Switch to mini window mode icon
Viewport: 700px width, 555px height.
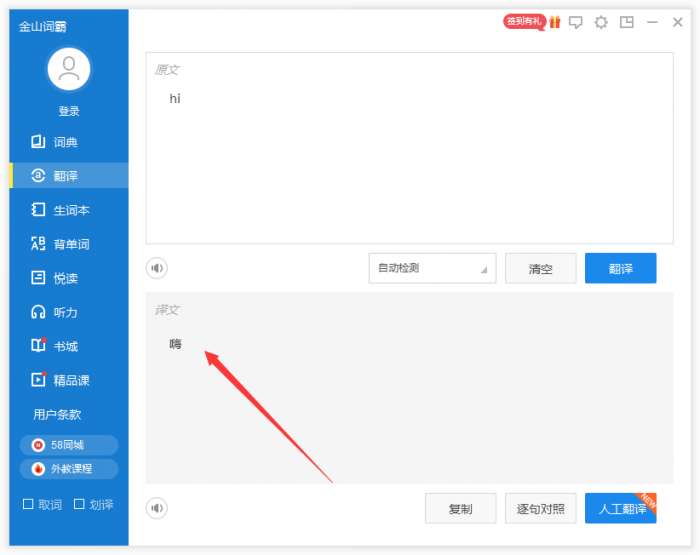pos(627,22)
